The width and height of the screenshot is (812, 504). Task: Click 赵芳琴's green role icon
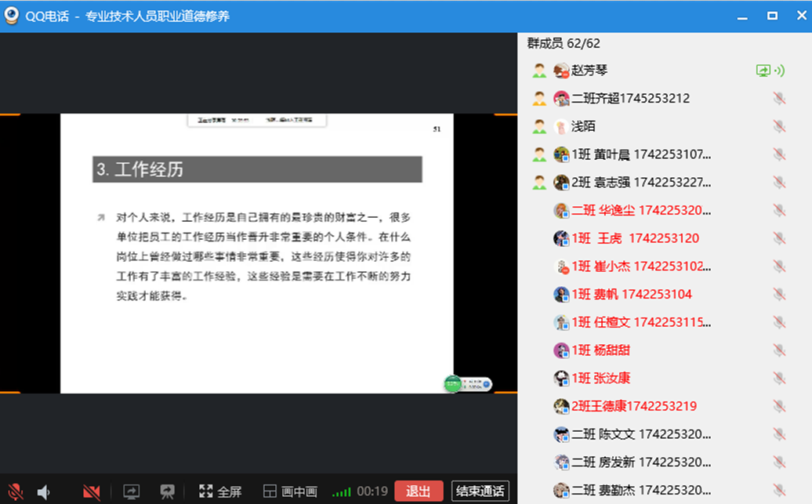click(539, 71)
